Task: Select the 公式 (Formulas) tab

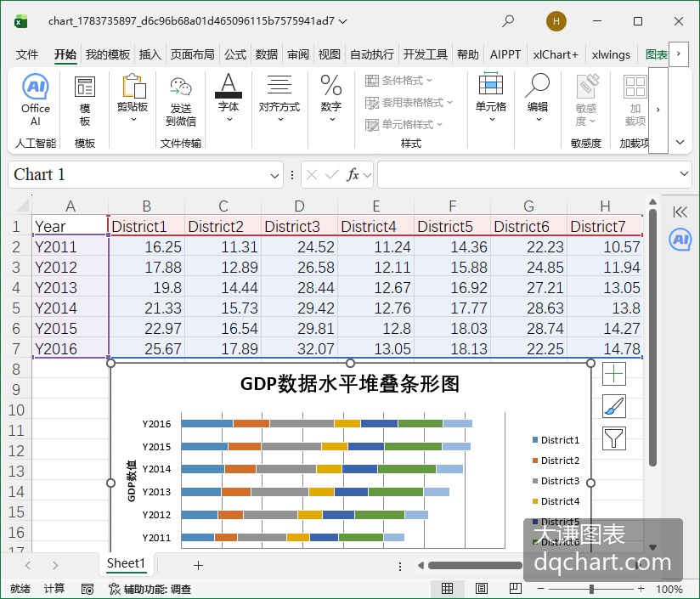Action: pyautogui.click(x=235, y=54)
